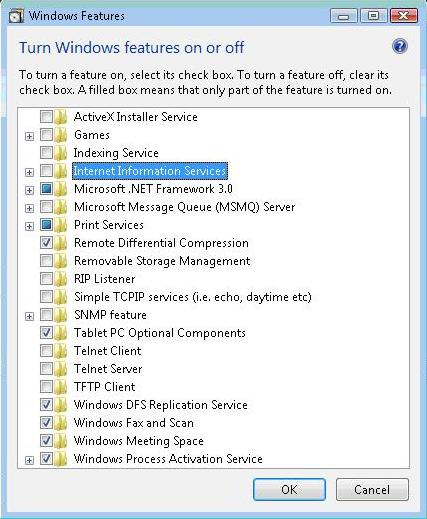This screenshot has height=519, width=427.
Task: Confirm changes with the OK button
Action: click(x=289, y=489)
